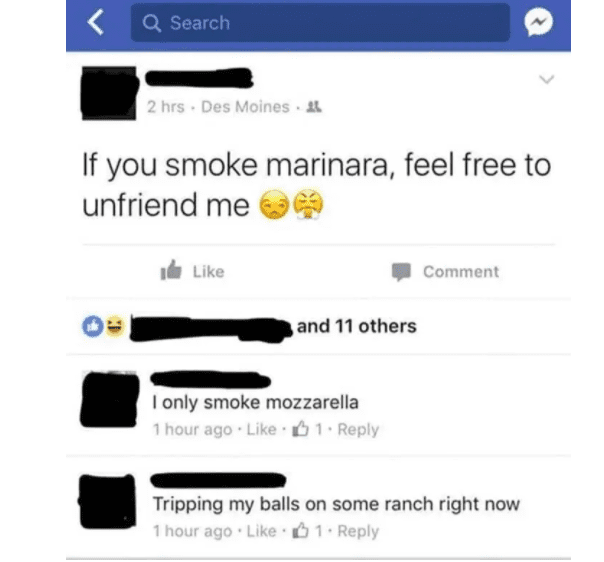
Task: Reply to the mozzarella comment
Action: (x=358, y=429)
